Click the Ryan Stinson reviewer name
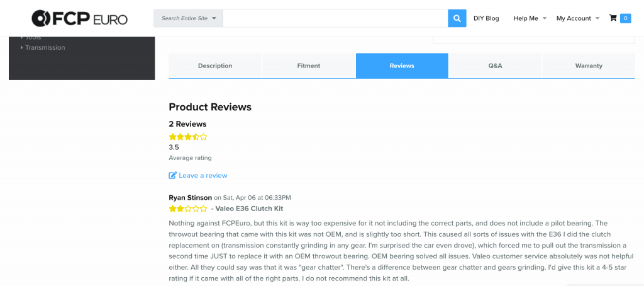This screenshot has width=644, height=286. pyautogui.click(x=191, y=197)
